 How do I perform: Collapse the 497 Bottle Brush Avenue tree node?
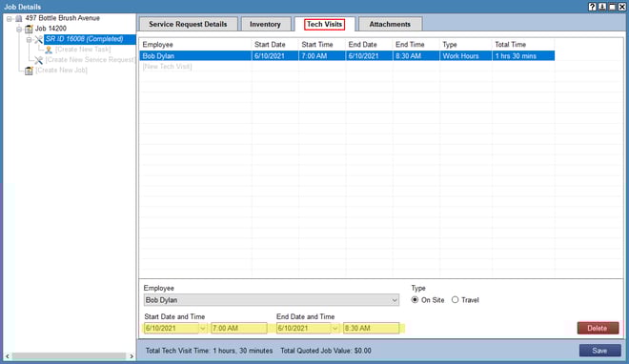(10, 18)
